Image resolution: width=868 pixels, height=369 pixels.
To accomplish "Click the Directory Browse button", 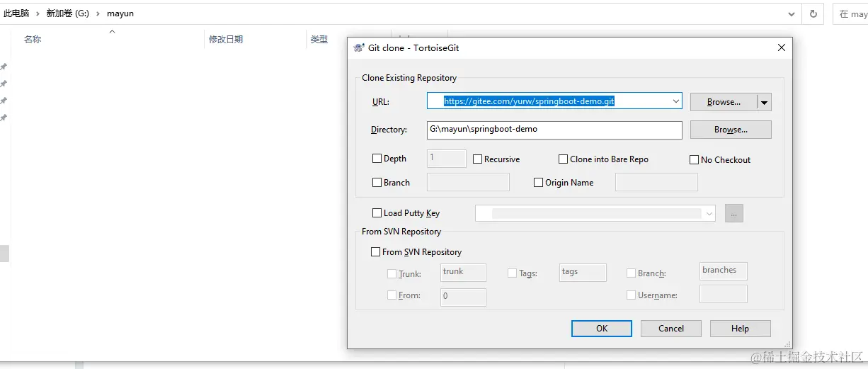I will [731, 130].
